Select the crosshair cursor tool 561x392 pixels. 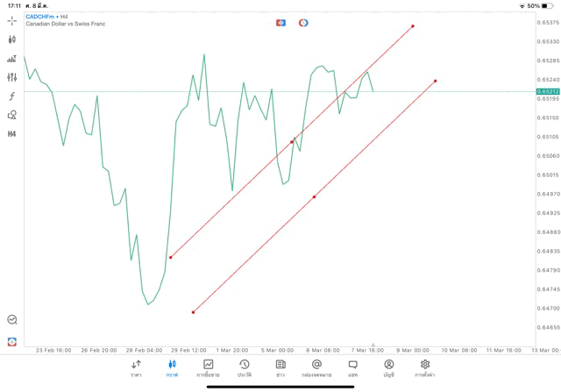click(12, 20)
